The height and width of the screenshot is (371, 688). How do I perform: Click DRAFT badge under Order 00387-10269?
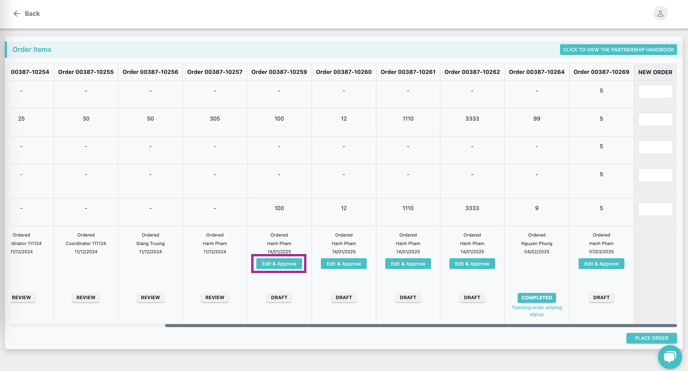pyautogui.click(x=601, y=297)
